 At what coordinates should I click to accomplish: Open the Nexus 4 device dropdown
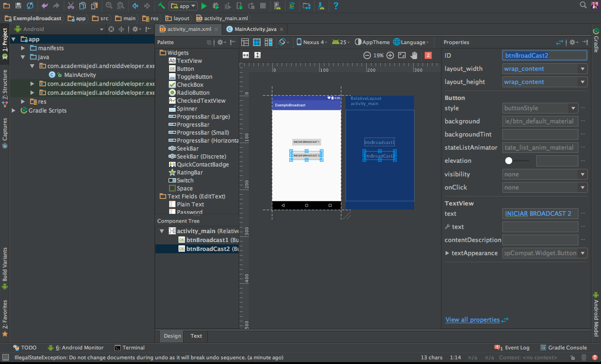click(311, 42)
